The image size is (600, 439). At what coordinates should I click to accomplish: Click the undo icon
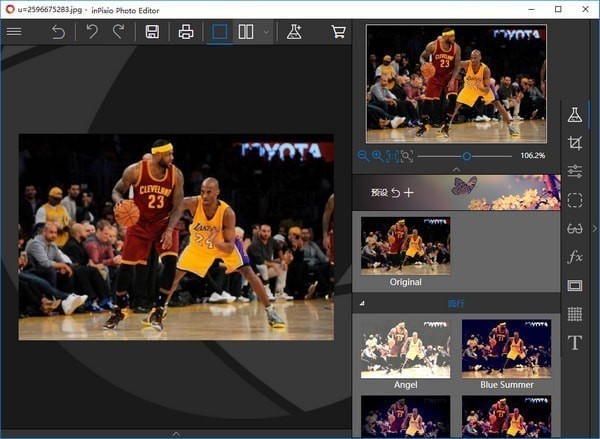pos(92,31)
